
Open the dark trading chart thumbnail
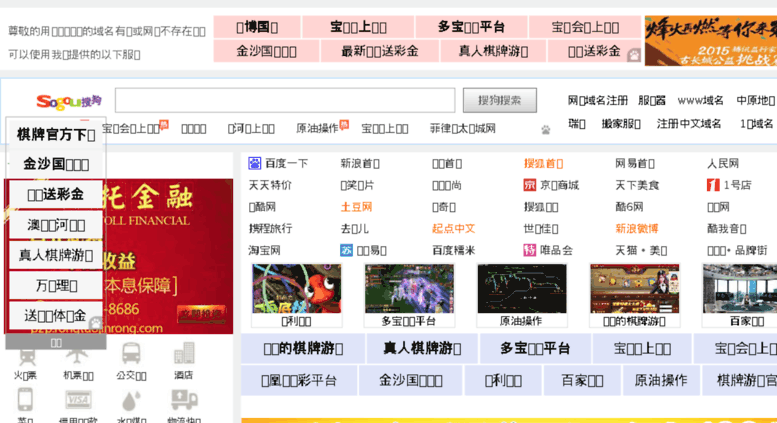coord(522,288)
